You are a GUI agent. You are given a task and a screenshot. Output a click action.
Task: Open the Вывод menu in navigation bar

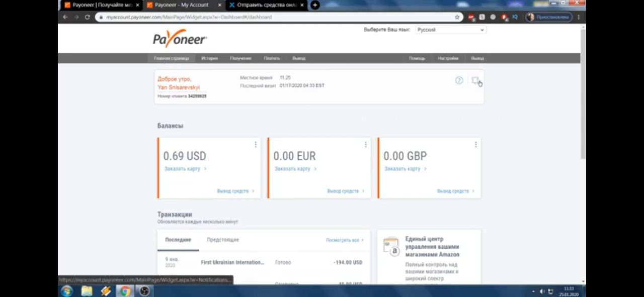299,58
